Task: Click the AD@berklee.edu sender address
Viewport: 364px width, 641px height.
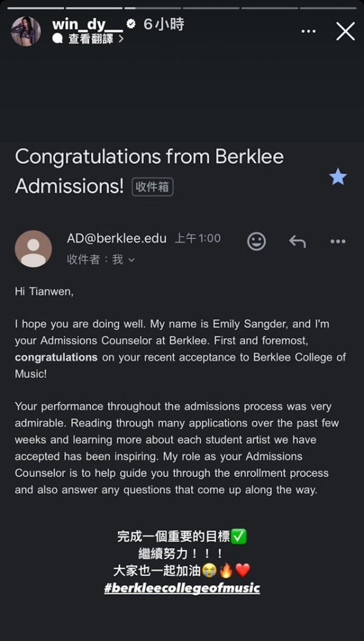Action: (x=116, y=239)
